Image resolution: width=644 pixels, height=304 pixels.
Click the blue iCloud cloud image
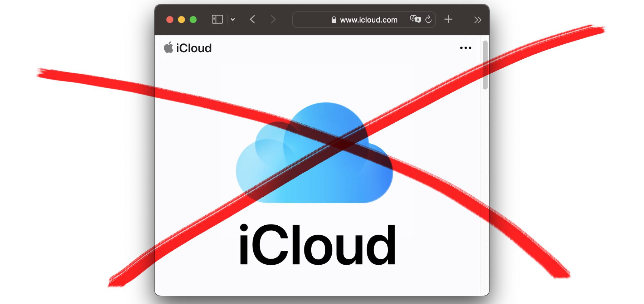click(314, 153)
